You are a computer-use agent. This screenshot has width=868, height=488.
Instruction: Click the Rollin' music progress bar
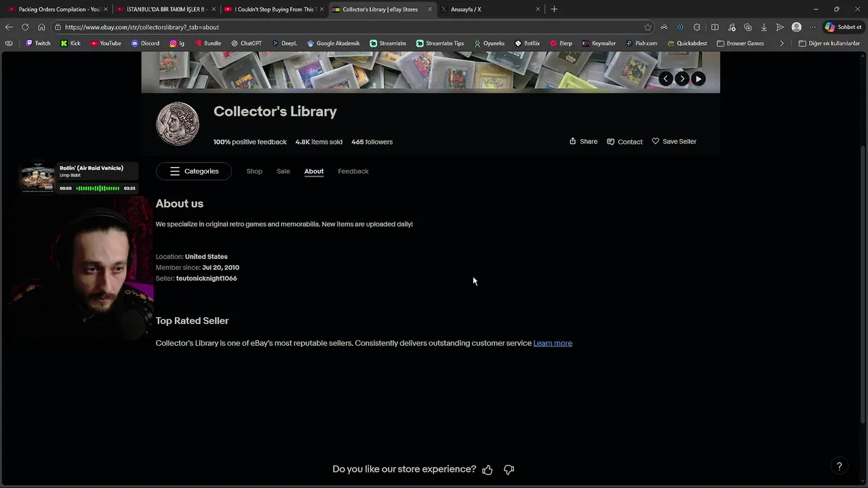click(98, 188)
